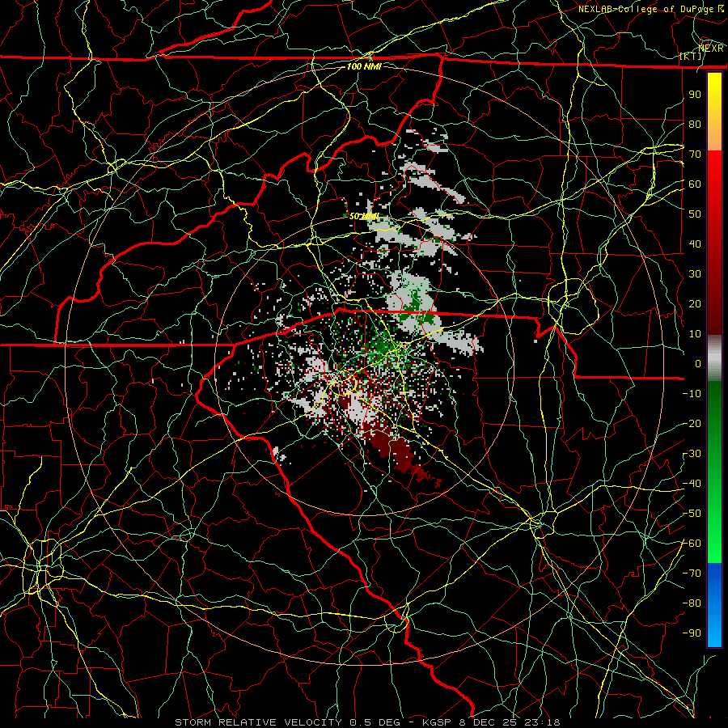Pick the -50 label on velocity scale
728x728 pixels.
tap(692, 514)
